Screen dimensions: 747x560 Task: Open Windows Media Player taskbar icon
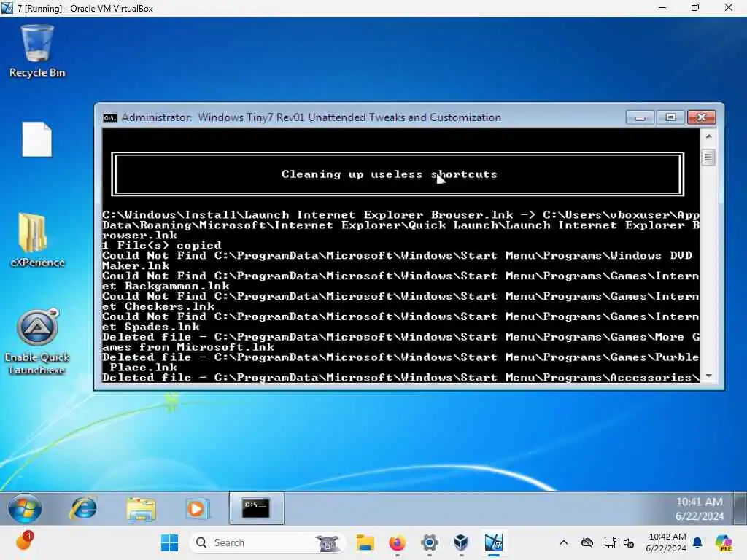tap(197, 508)
